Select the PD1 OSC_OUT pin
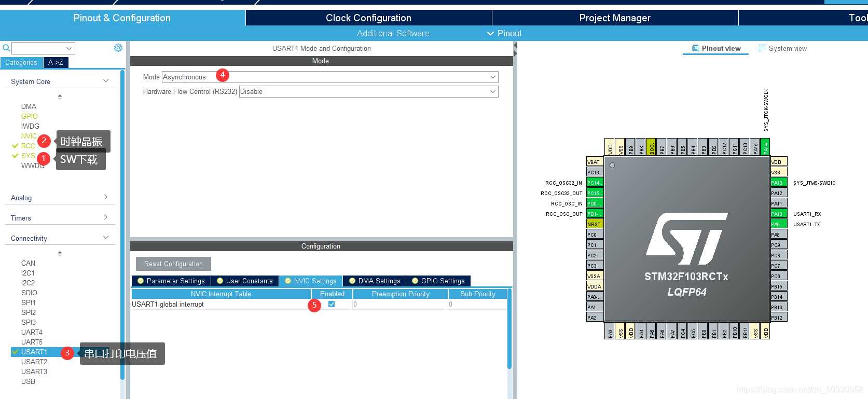The width and height of the screenshot is (868, 399). [x=595, y=214]
